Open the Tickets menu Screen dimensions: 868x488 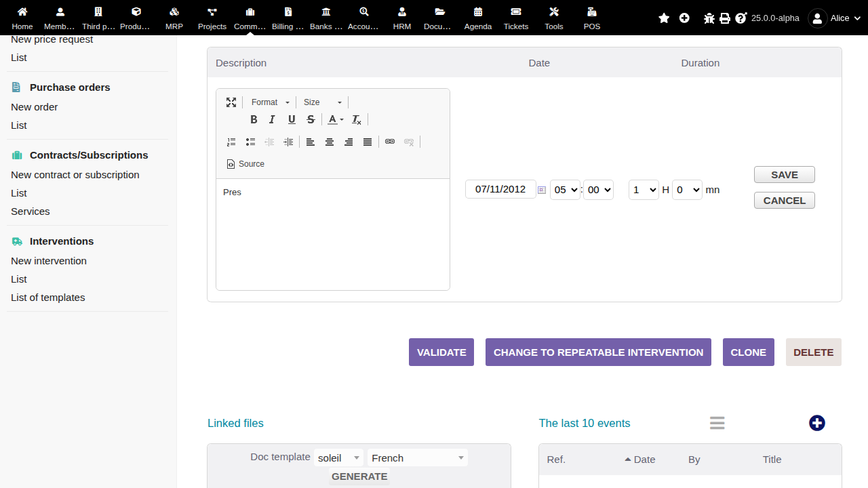516,18
